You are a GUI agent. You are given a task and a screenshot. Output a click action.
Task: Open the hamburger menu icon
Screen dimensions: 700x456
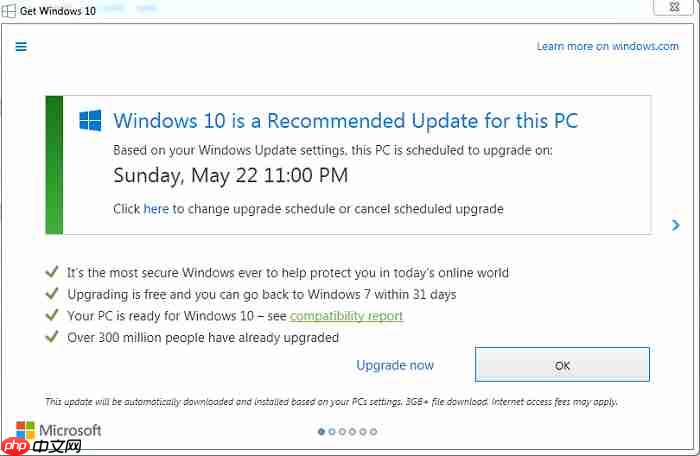click(21, 46)
